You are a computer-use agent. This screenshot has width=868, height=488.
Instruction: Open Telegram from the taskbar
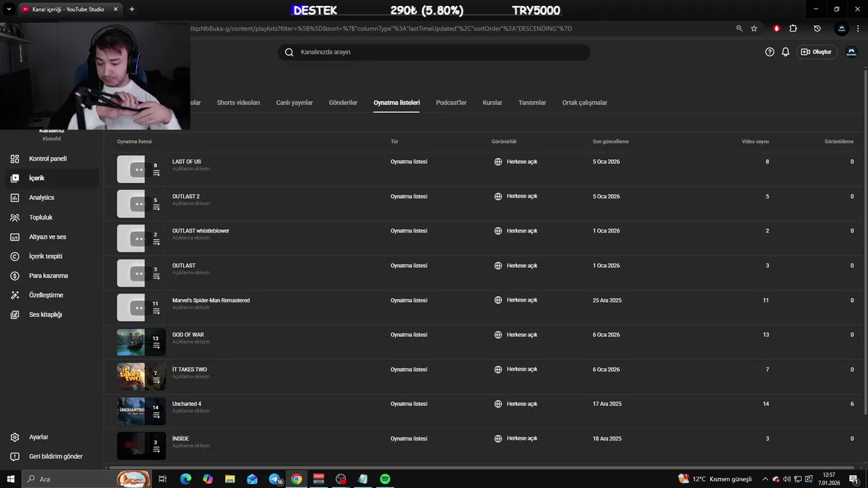pos(275,479)
